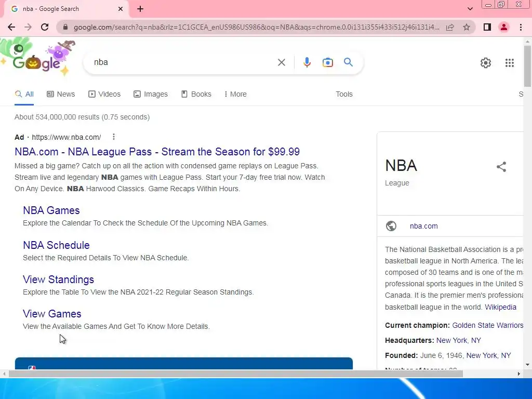Search by image with camera icon
This screenshot has width=532, height=399.
[327, 62]
